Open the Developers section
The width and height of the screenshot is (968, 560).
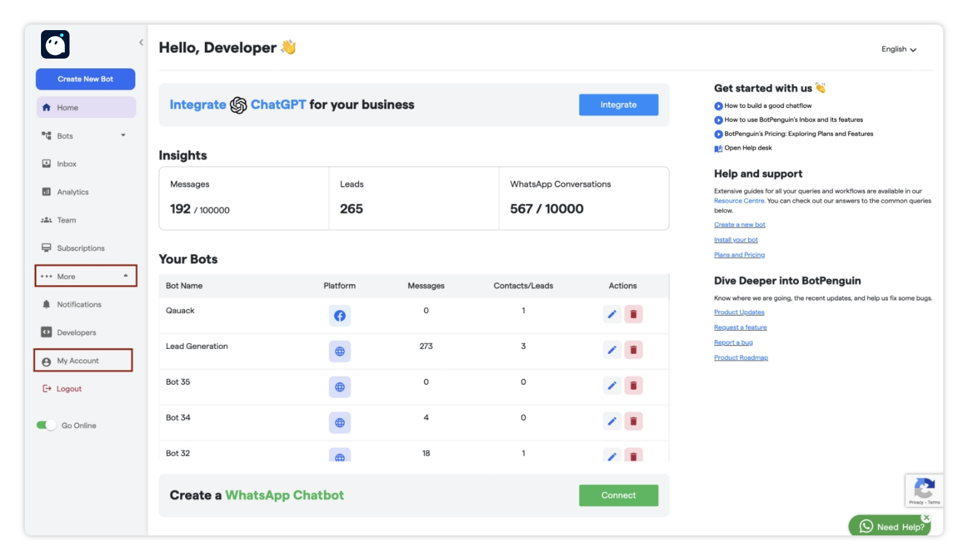(x=76, y=332)
